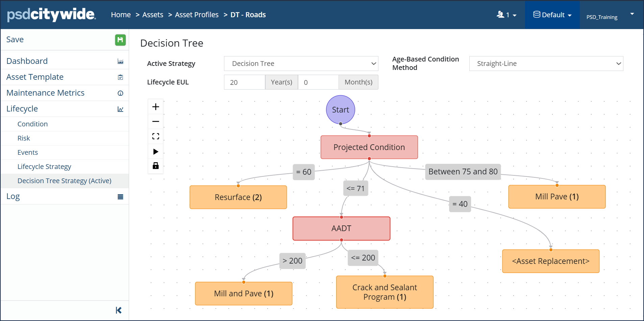
Task: Zoom out with the minus button
Action: click(156, 121)
